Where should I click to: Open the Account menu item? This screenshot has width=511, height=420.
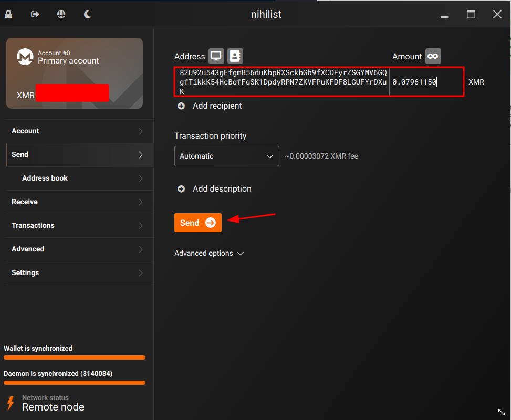point(80,131)
